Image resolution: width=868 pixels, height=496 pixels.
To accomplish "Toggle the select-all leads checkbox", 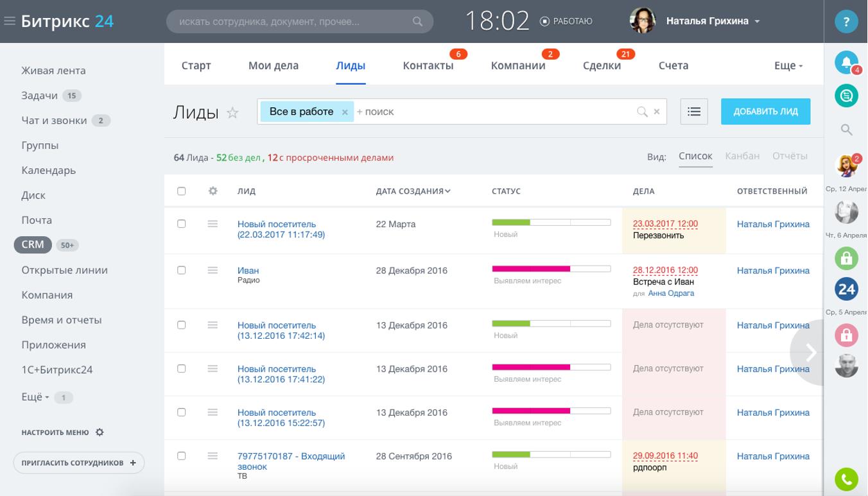I will click(x=181, y=191).
